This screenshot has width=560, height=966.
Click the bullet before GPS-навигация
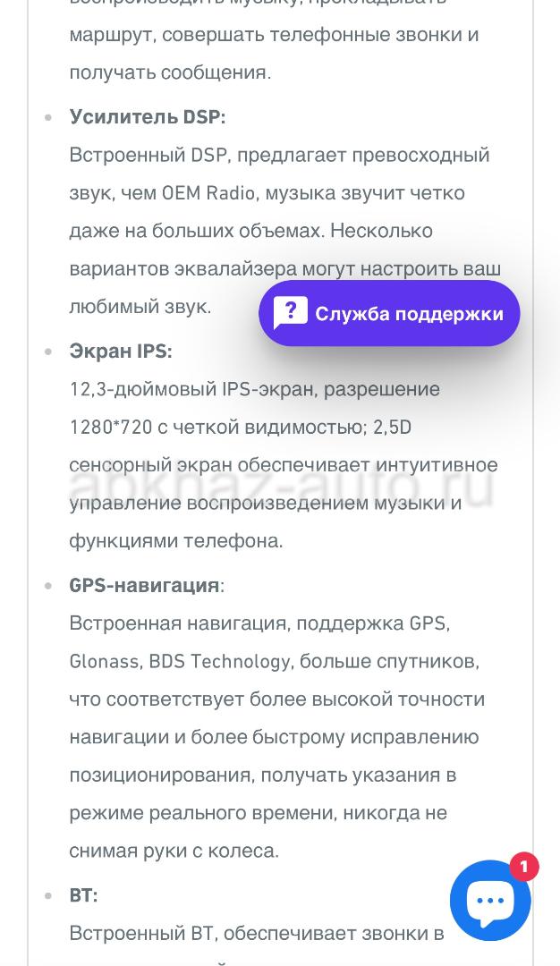48,586
